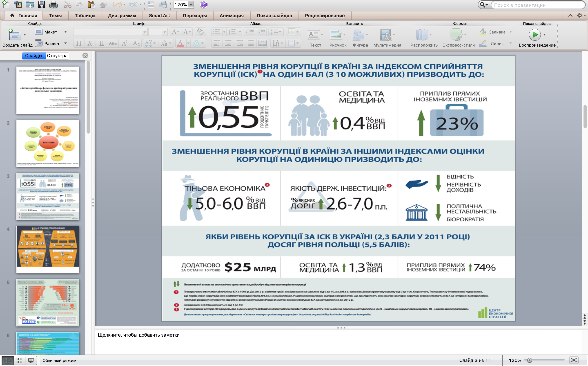
Task: Open the Диаграммы ribbon tab
Action: [122, 16]
